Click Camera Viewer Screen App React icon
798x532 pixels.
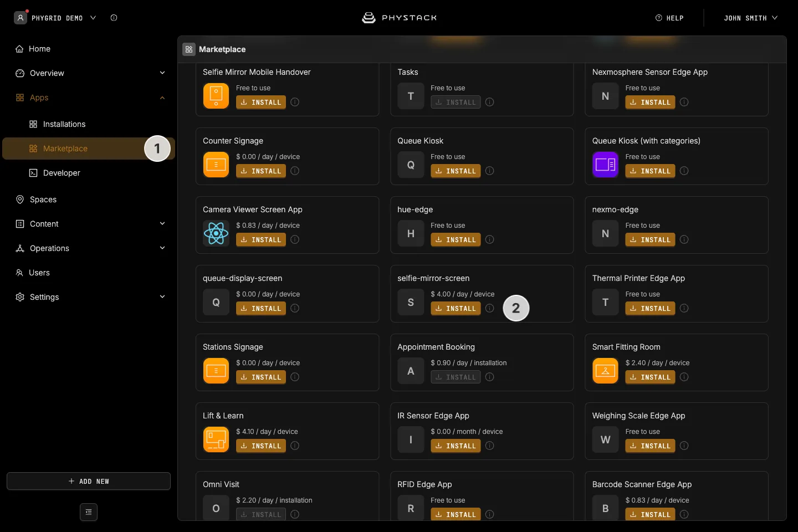click(x=216, y=233)
